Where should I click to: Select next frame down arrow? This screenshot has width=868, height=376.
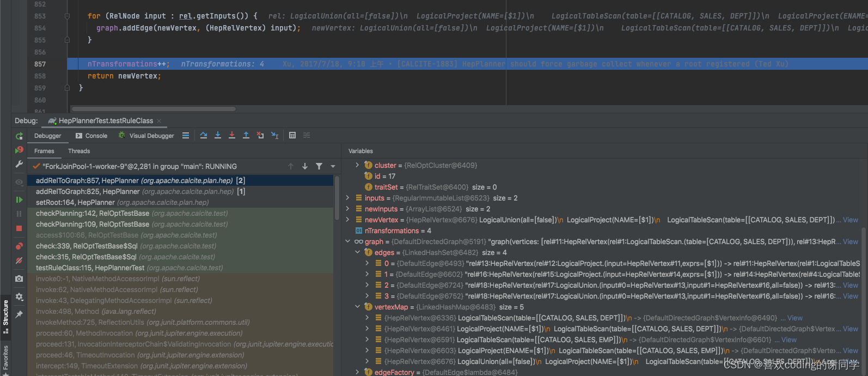click(305, 166)
